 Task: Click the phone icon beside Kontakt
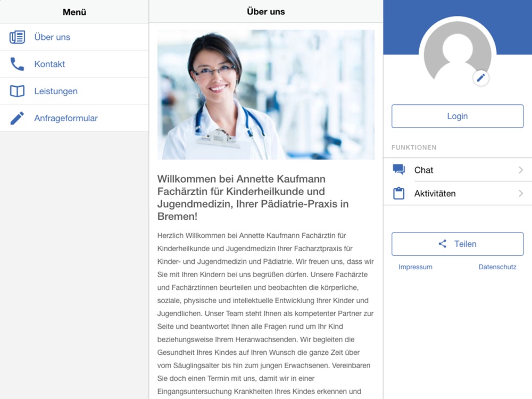coord(18,64)
